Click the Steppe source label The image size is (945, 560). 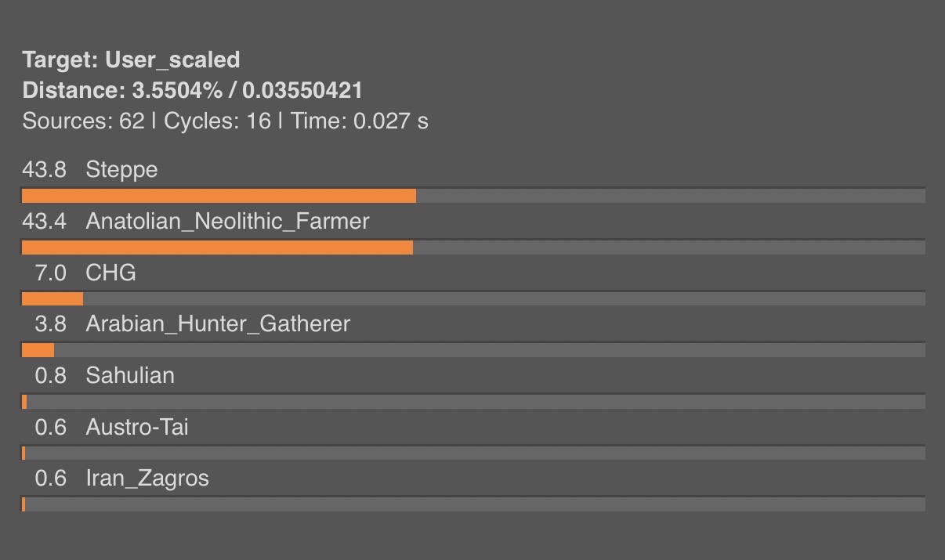click(x=121, y=170)
